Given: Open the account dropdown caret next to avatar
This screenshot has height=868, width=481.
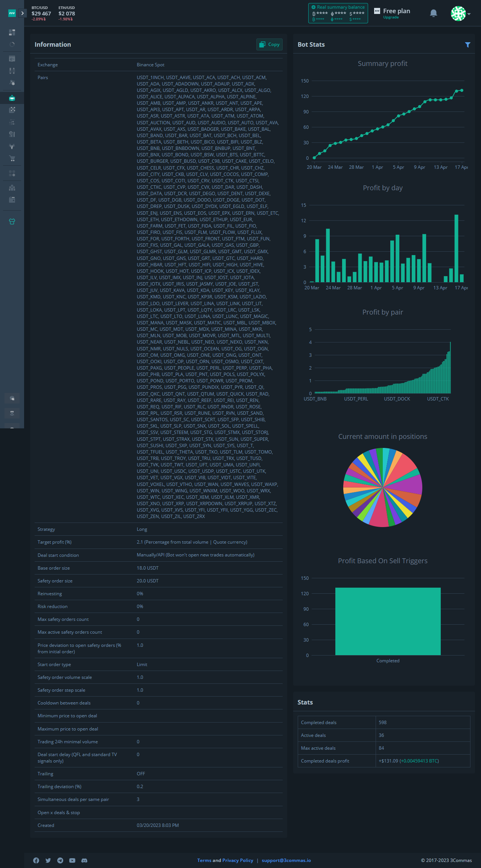Looking at the screenshot, I should [469, 14].
